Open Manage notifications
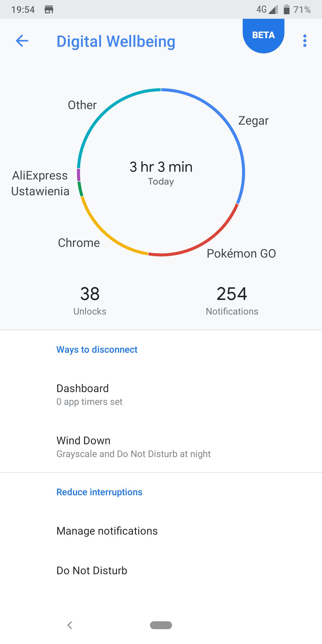Viewport: 322px width, 644px height. click(x=161, y=531)
